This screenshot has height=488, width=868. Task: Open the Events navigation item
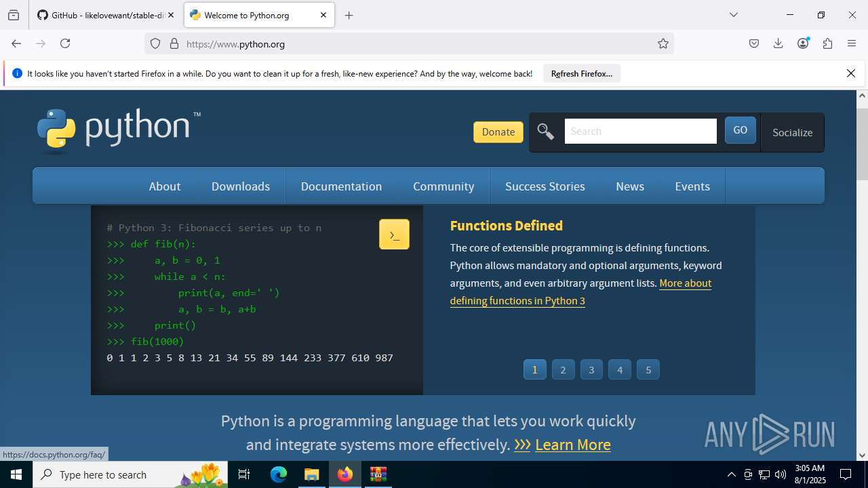692,186
